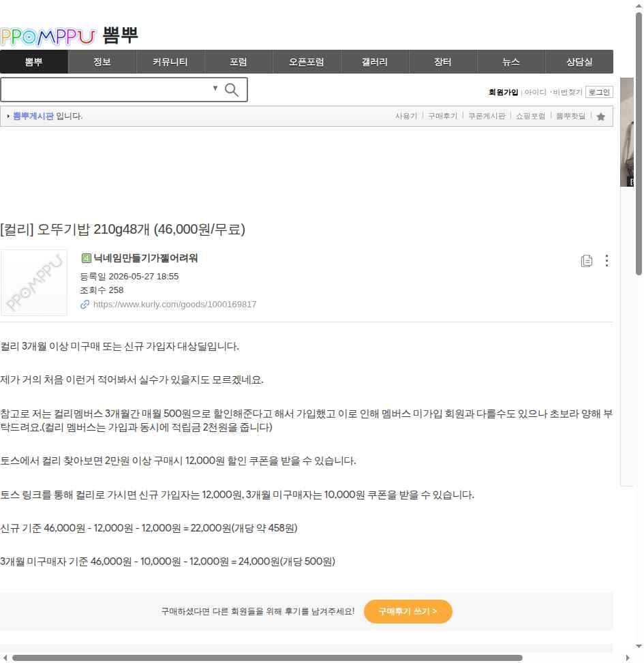644x663 pixels.
Task: Open the 뽐뿌게시판 board link
Action: click(33, 116)
